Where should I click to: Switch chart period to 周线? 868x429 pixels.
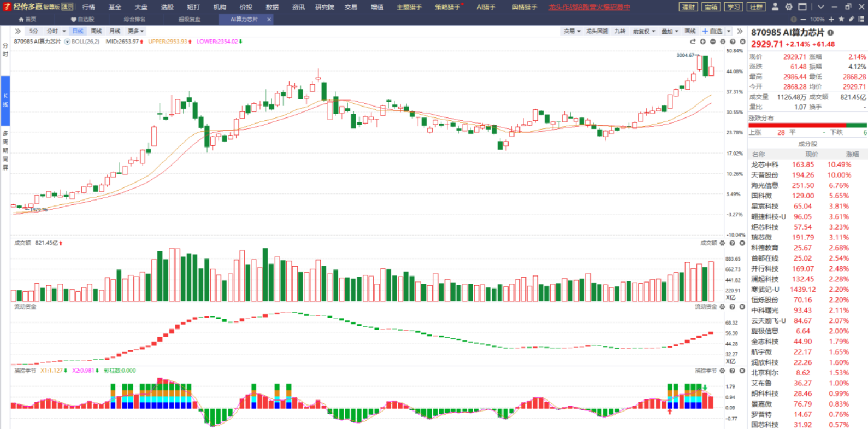tap(96, 31)
